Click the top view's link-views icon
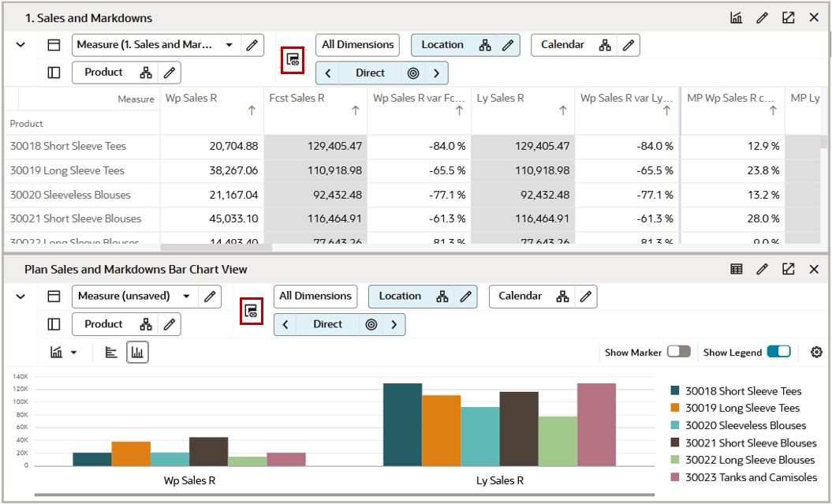832x504 pixels. (293, 59)
